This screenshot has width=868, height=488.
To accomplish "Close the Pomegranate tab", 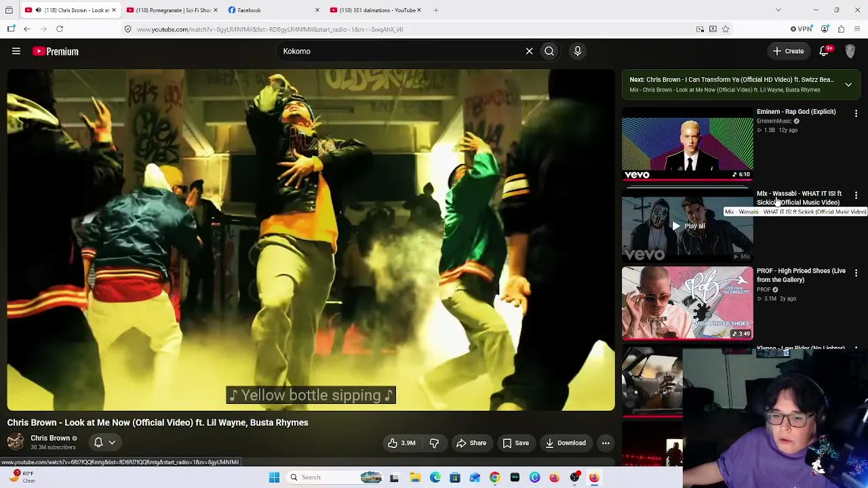I will coord(216,10).
